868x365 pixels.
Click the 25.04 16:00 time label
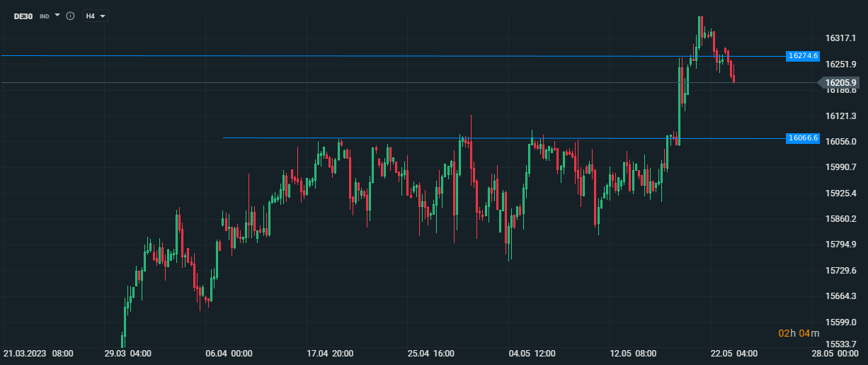pos(430,353)
